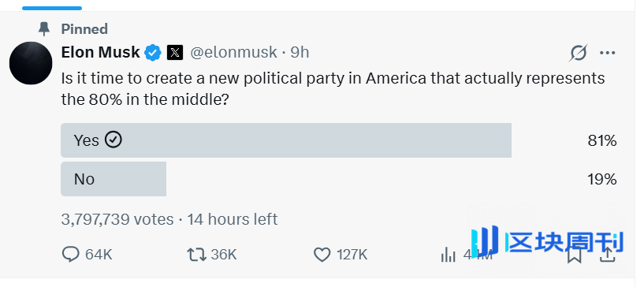Open the three-dot more options menu
Viewport: 644px width, 287px height.
608,53
